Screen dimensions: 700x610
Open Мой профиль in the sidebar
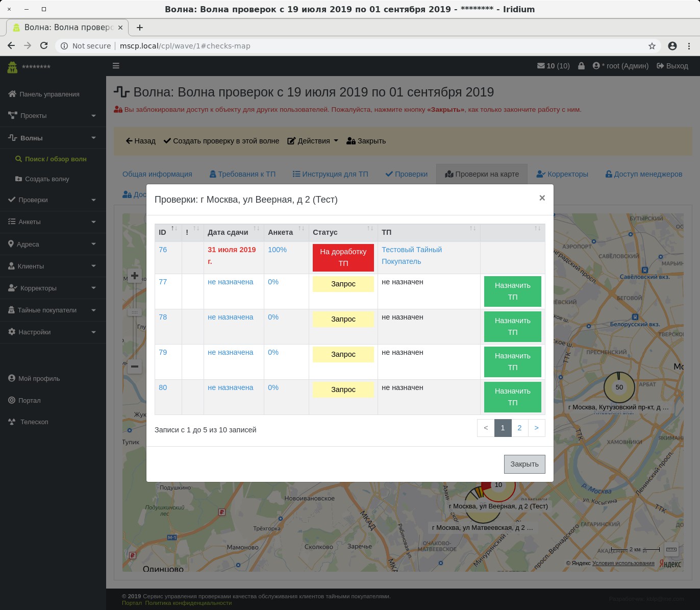(34, 378)
